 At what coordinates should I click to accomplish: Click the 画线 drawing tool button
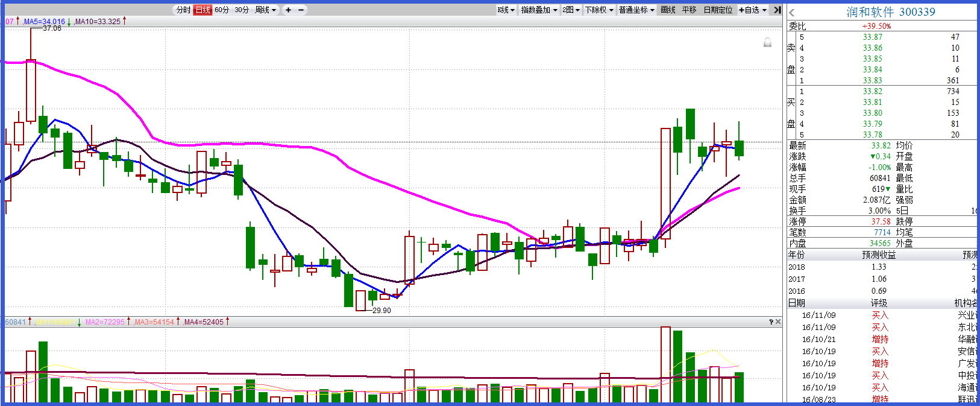point(668,10)
